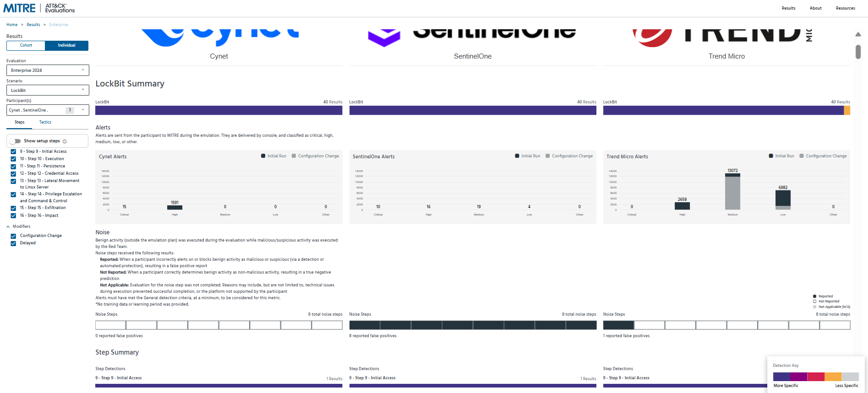Click the red Detection Key swatch
This screenshot has height=393, width=868.
(x=816, y=377)
